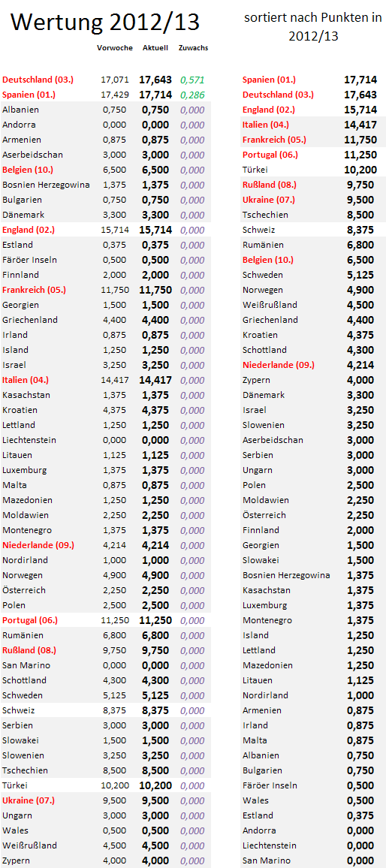Select the Aktuell column header
The width and height of the screenshot is (386, 868).
(x=155, y=47)
